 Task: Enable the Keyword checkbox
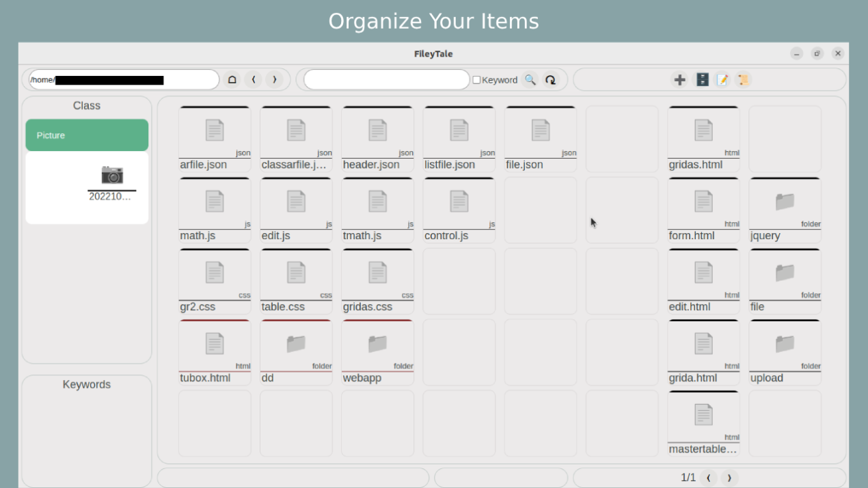coord(476,80)
